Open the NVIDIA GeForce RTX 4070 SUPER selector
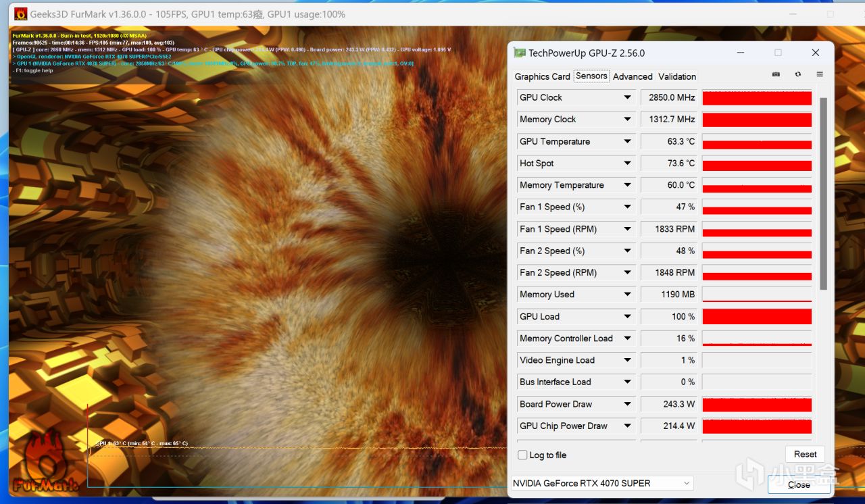This screenshot has height=504, width=865. point(601,483)
